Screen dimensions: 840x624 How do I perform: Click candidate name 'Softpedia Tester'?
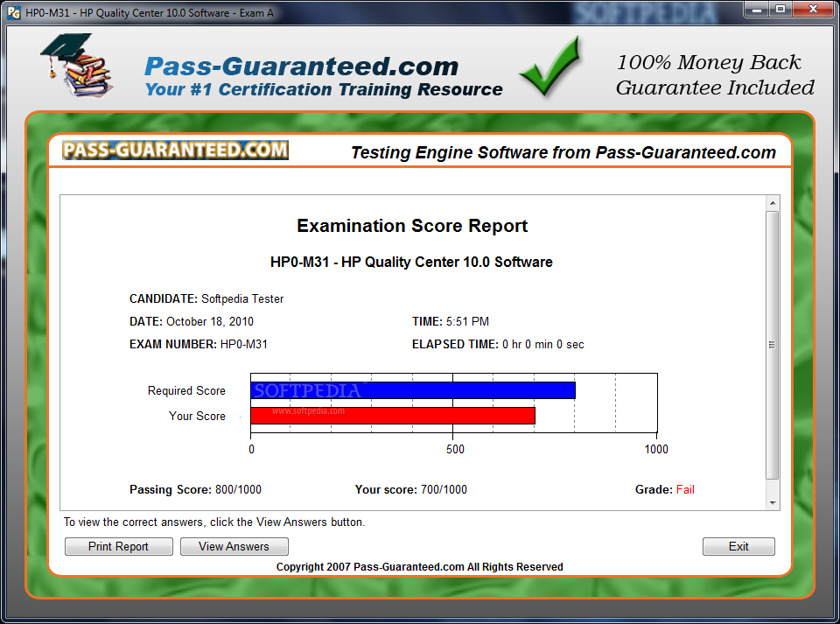[x=242, y=299]
